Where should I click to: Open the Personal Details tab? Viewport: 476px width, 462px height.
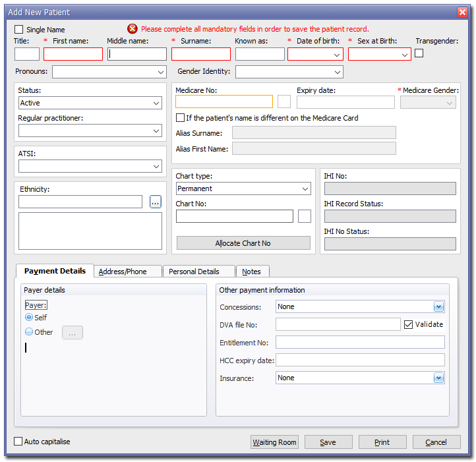(x=198, y=272)
